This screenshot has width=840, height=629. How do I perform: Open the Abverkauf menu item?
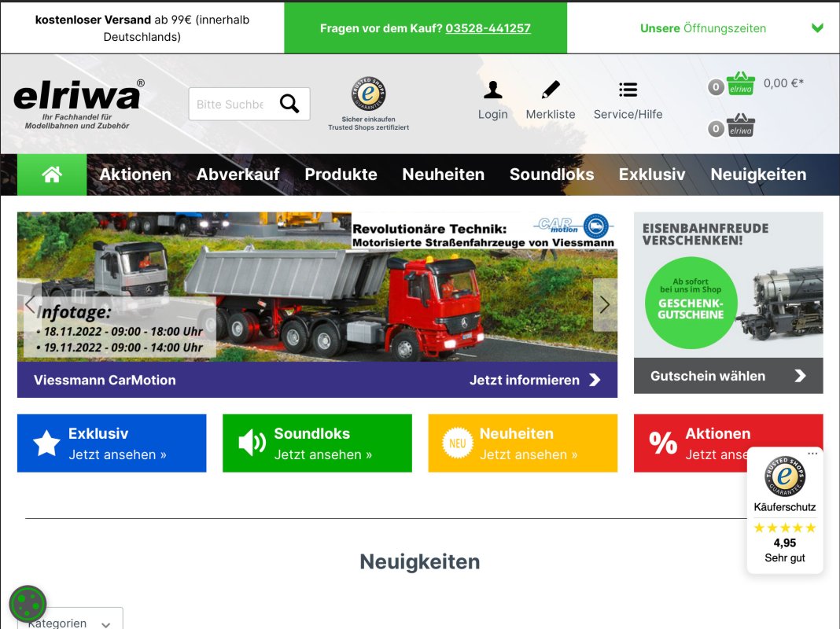point(238,175)
